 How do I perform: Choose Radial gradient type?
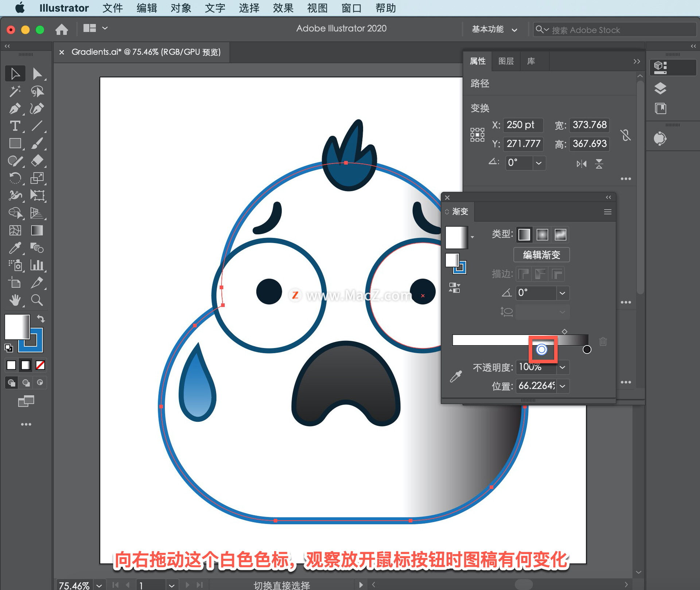[x=542, y=235]
